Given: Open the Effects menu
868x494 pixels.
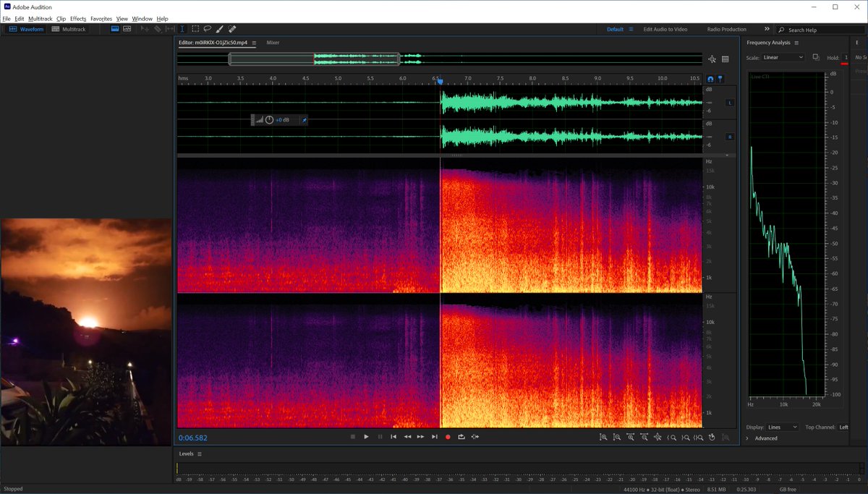Looking at the screenshot, I should [78, 19].
